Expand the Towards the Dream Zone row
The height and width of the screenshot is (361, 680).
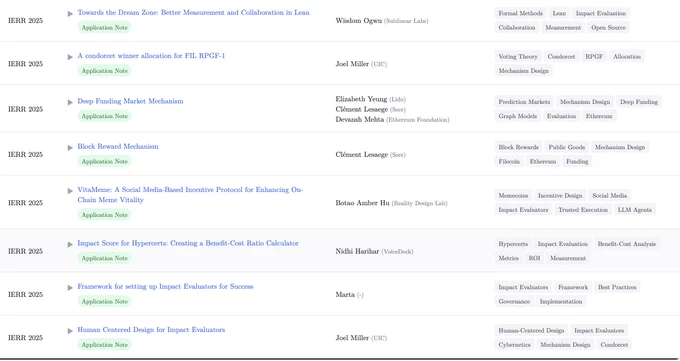[x=70, y=14]
